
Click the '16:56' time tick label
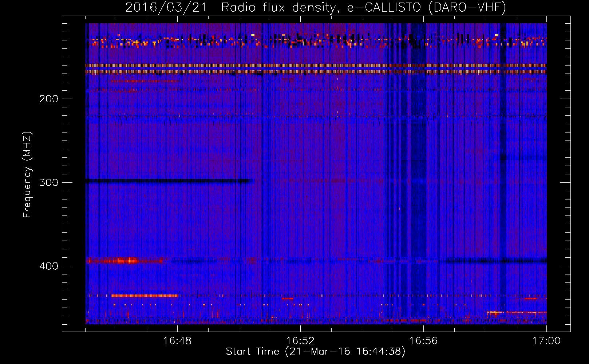[423, 341]
